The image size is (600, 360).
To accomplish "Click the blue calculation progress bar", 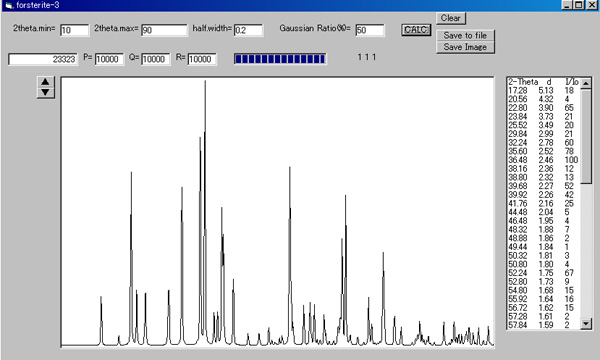I will [x=280, y=59].
